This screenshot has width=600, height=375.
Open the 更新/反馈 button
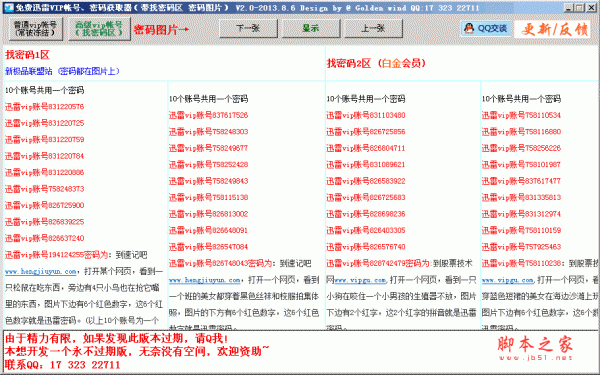[554, 29]
